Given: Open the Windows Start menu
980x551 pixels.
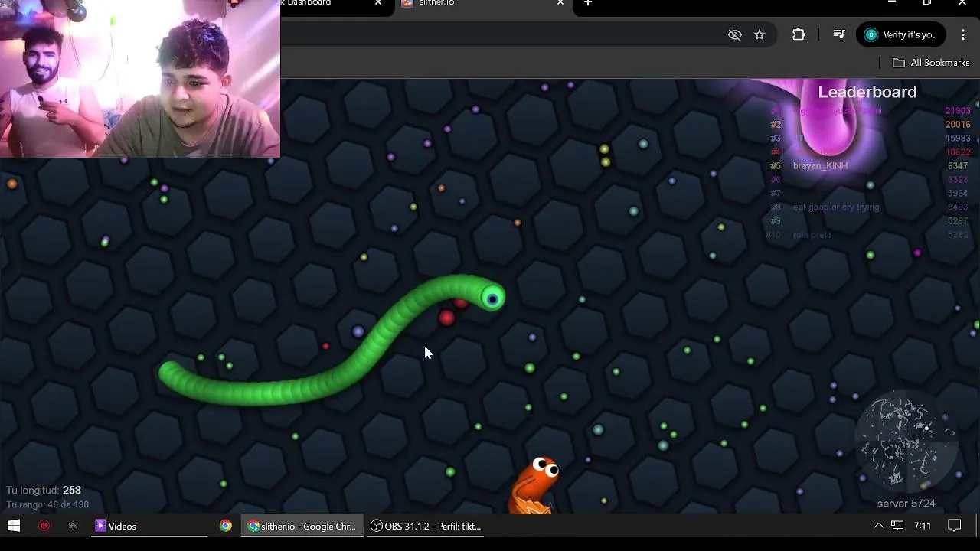Looking at the screenshot, I should click(x=14, y=526).
